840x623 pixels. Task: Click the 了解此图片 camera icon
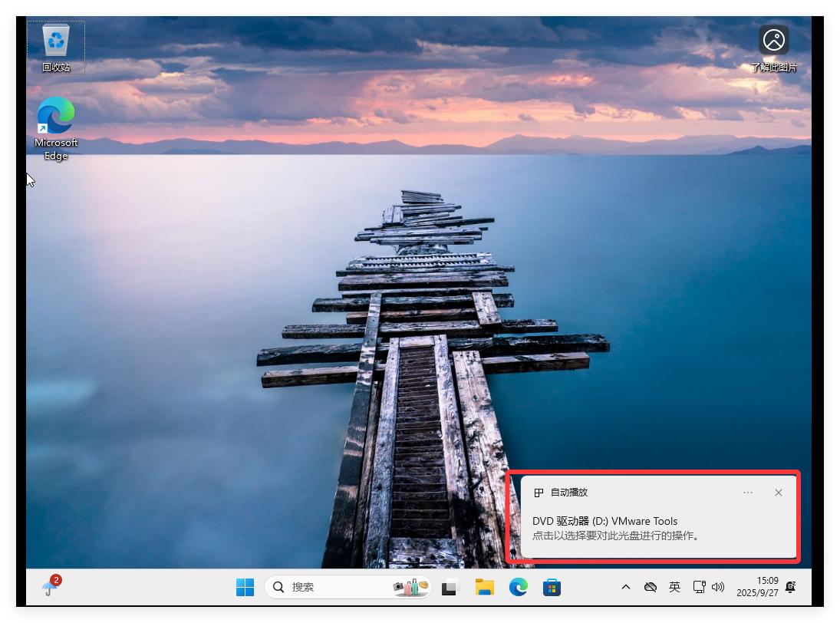[773, 40]
